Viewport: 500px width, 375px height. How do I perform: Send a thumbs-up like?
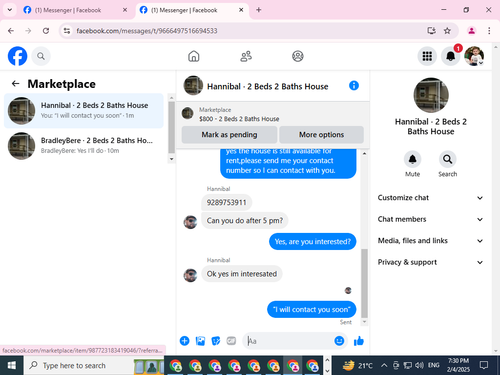[x=359, y=341]
